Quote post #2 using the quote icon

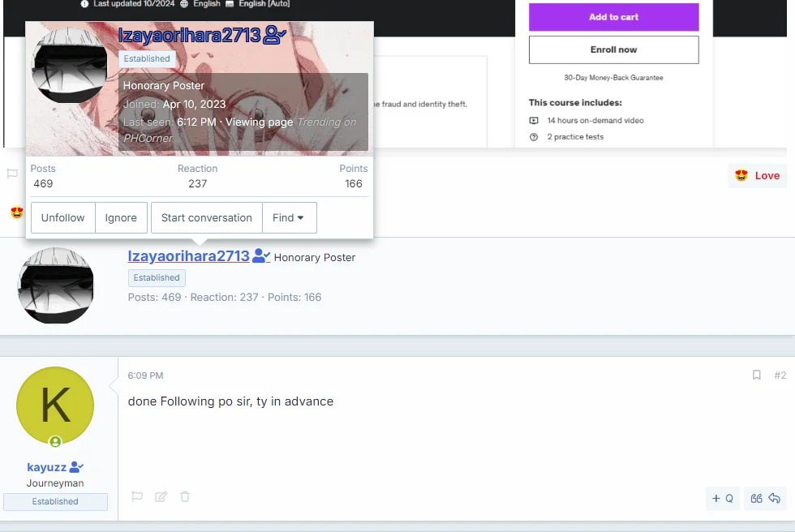(x=756, y=499)
